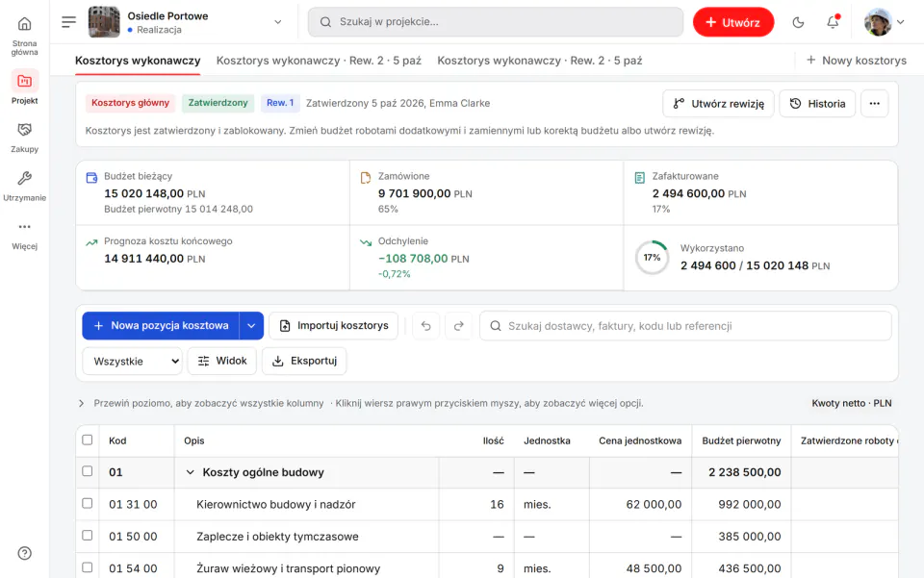Click the undo arrow button
This screenshot has height=578, width=924.
click(426, 326)
